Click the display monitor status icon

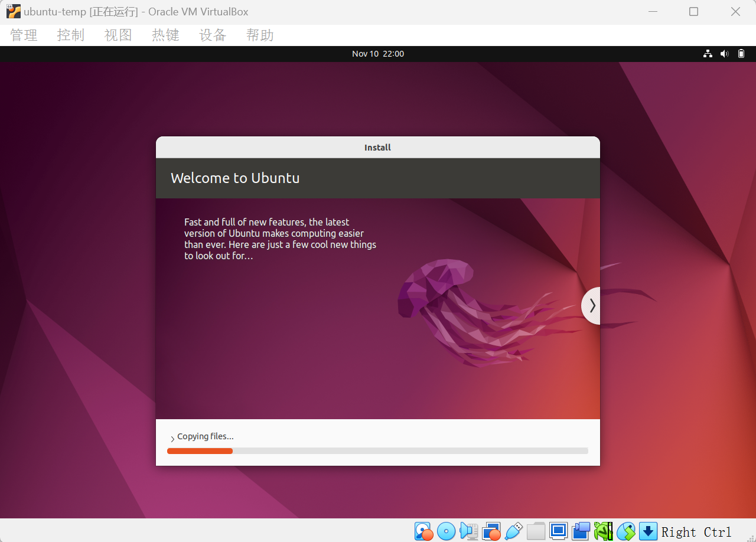tap(558, 531)
